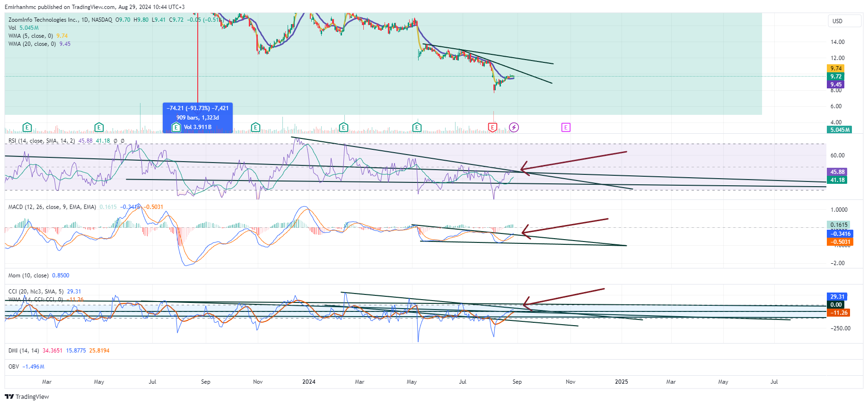Click the -250.00 CCI scale value
This screenshot has height=405, width=868.
coord(840,328)
